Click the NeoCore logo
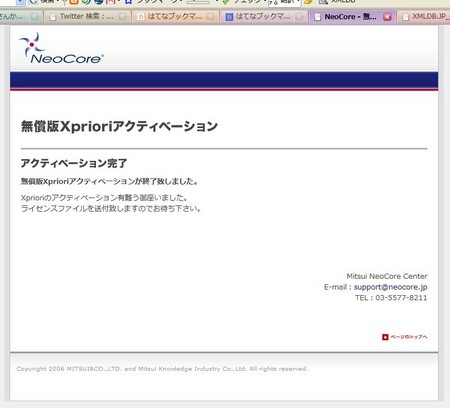 61,48
